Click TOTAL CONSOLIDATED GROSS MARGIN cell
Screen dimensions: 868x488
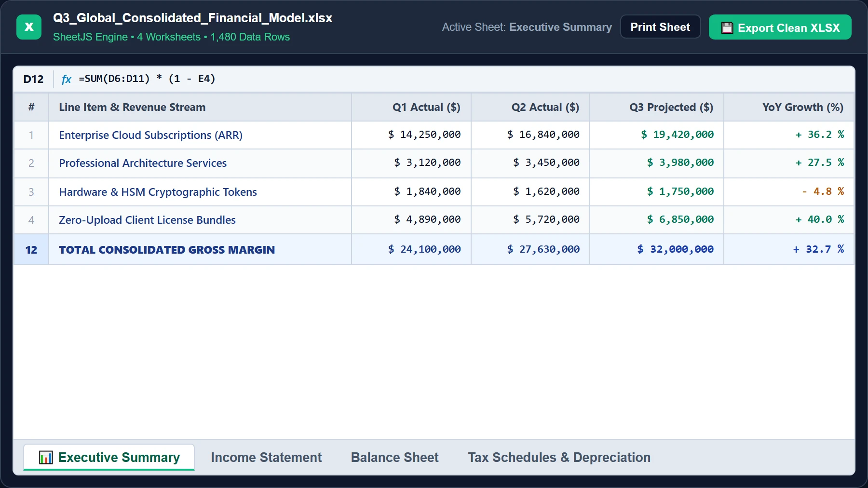(x=200, y=250)
